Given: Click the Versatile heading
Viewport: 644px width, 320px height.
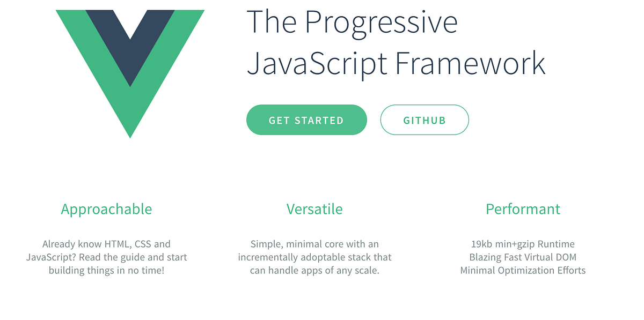Looking at the screenshot, I should [x=314, y=209].
